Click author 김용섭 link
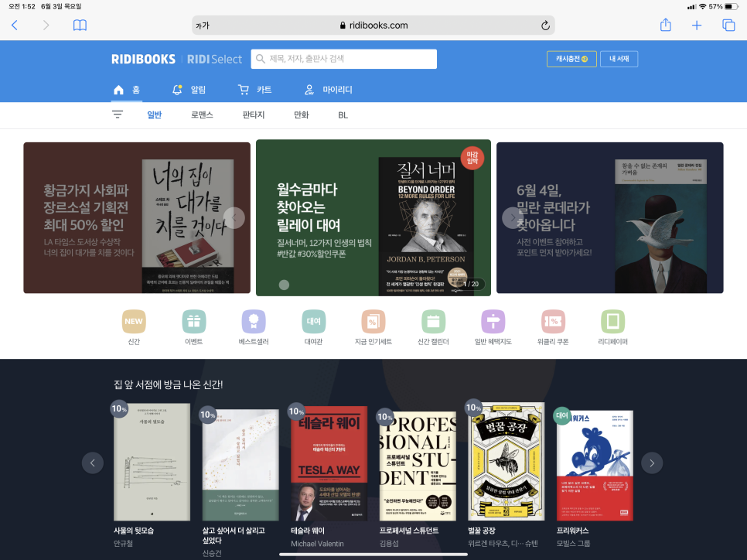747x560 pixels. point(389,543)
